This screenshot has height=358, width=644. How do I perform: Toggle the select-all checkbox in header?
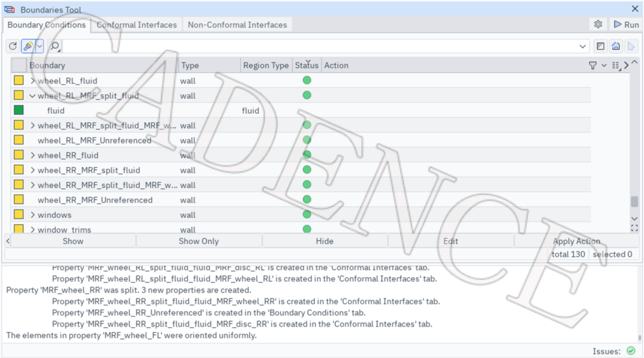(x=19, y=65)
